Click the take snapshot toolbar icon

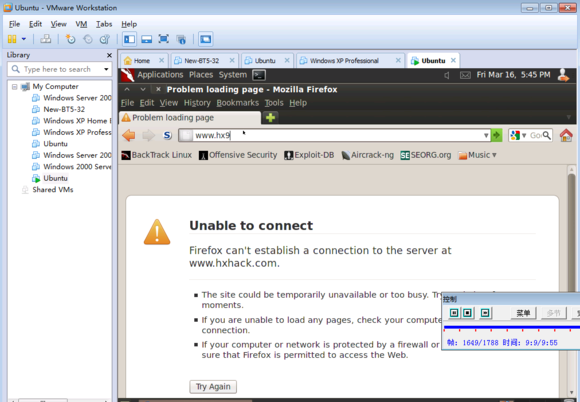(70, 39)
